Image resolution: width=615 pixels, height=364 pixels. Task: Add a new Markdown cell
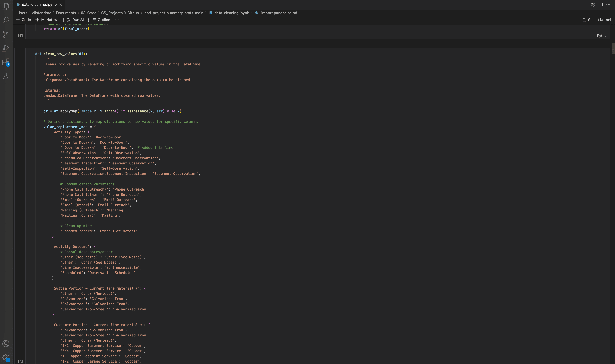click(x=47, y=20)
